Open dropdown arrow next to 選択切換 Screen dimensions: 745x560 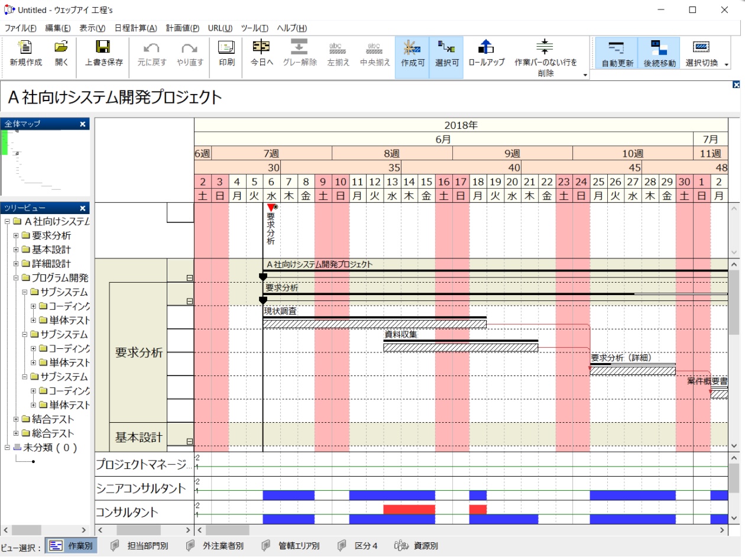click(x=726, y=65)
